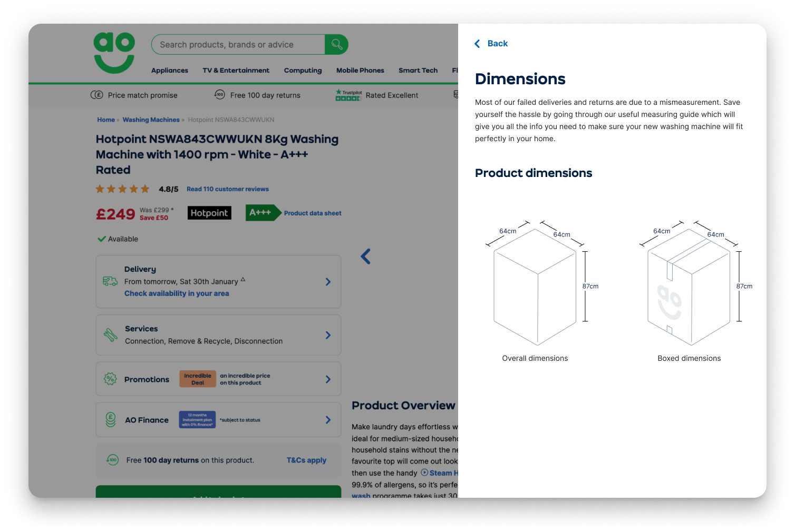The image size is (795, 532).
Task: Click the left gallery arrow chevron
Action: pos(366,257)
